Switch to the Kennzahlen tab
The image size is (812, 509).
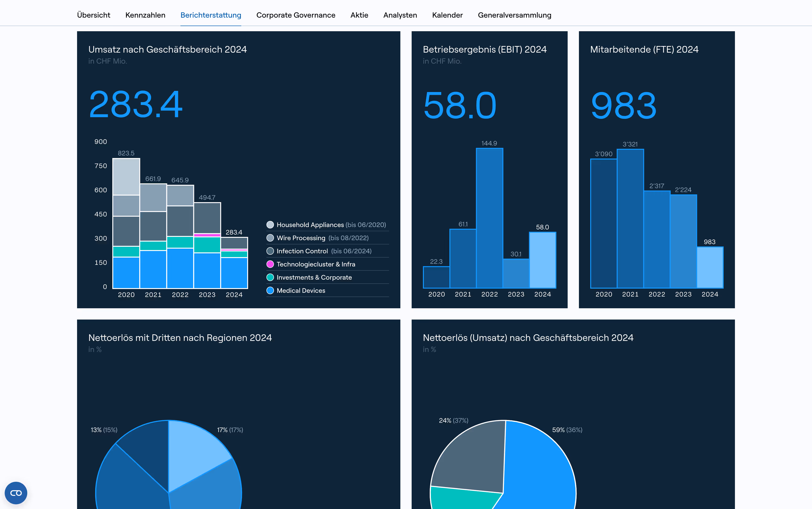pos(145,15)
